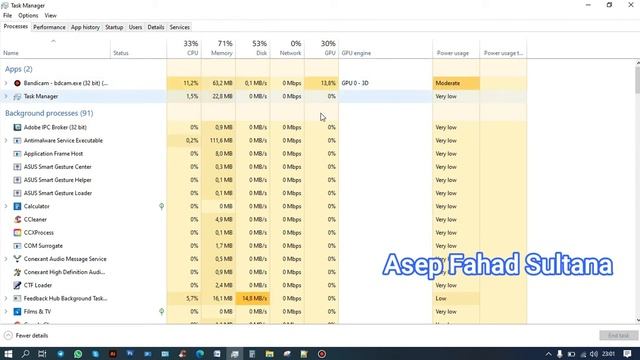Open File Explorer from the taskbar
Screen dimensions: 640x360
pos(269,354)
